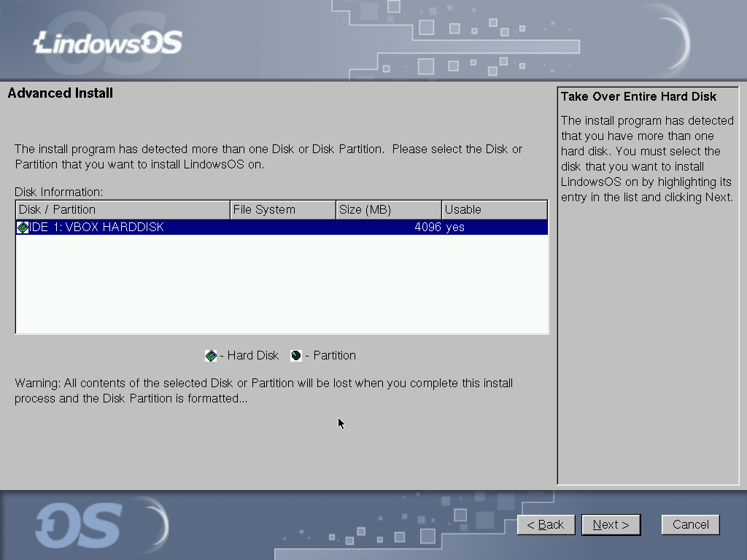Click the 'yes' usable value
The height and width of the screenshot is (560, 747).
455,227
